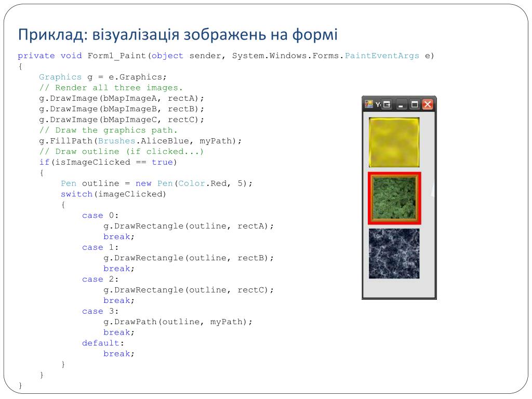
Task: Click 'g.DrawRectangle(outline, rectC);' line
Action: (x=189, y=290)
